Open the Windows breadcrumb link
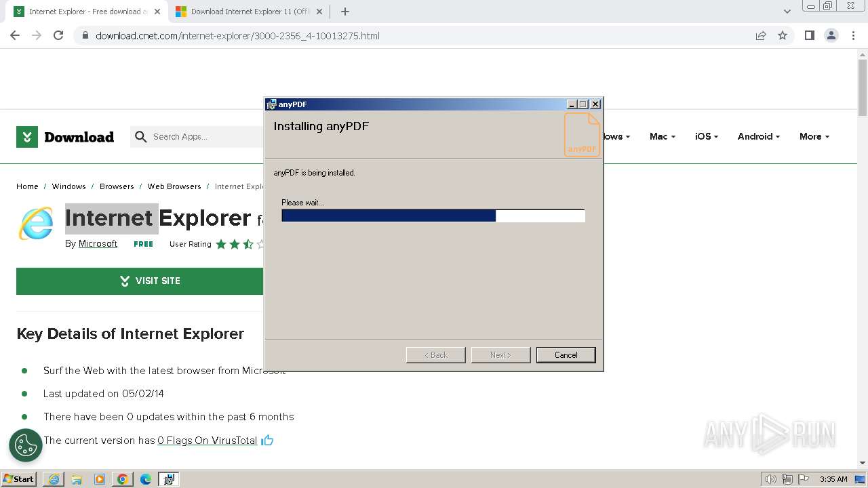This screenshot has height=488, width=868. click(68, 186)
